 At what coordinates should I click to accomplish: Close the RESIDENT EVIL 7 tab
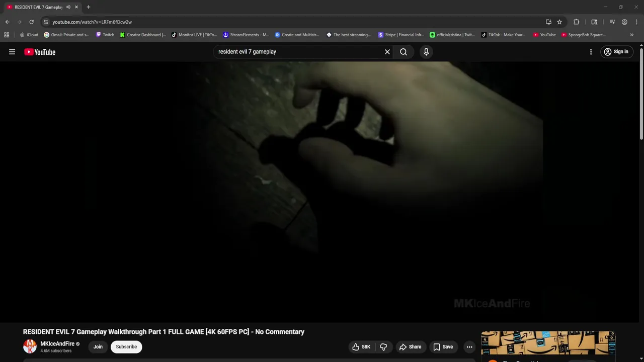click(x=76, y=7)
